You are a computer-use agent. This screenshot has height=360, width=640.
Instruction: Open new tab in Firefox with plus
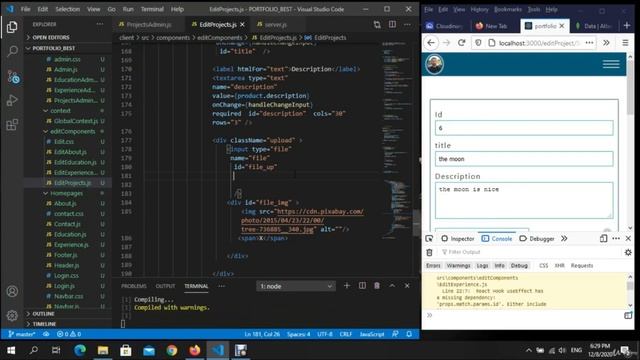click(x=627, y=25)
